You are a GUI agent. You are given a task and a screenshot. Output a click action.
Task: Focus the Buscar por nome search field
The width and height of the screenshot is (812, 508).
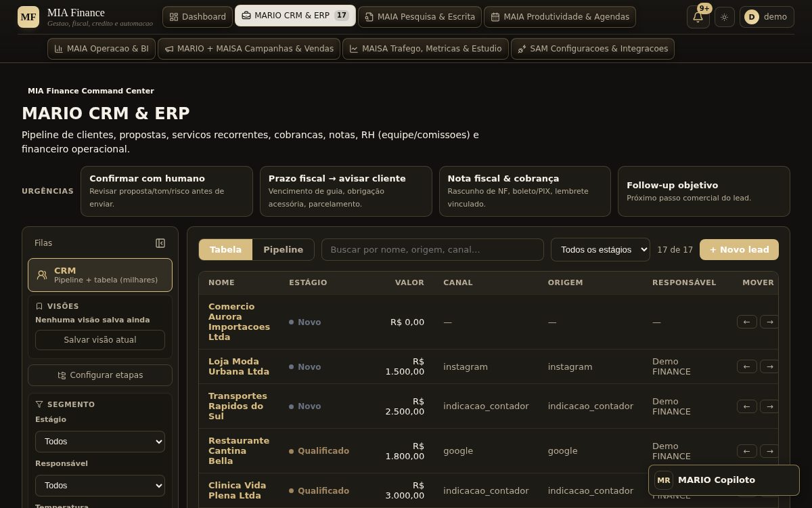[432, 249]
